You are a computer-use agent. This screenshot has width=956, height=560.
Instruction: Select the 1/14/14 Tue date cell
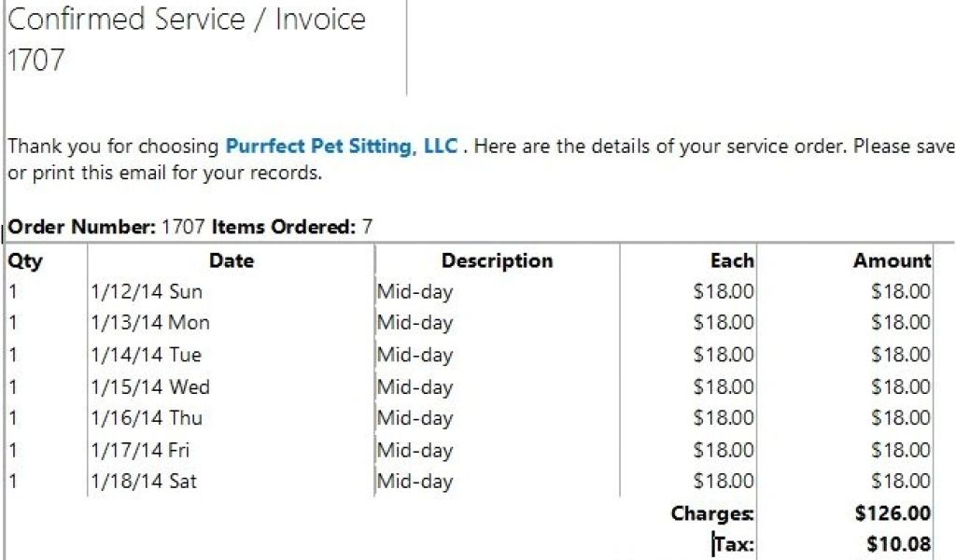[147, 354]
